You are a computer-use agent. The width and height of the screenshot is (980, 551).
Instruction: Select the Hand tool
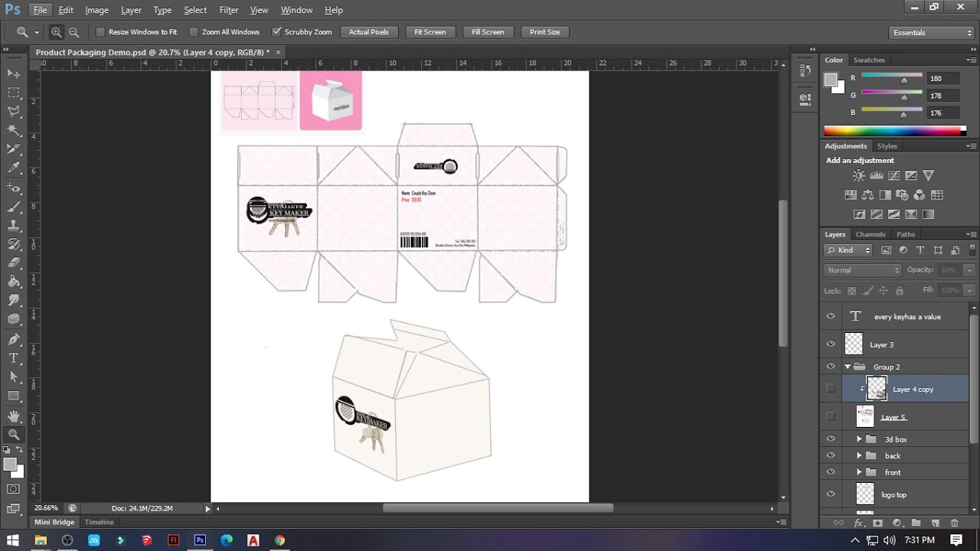point(14,416)
